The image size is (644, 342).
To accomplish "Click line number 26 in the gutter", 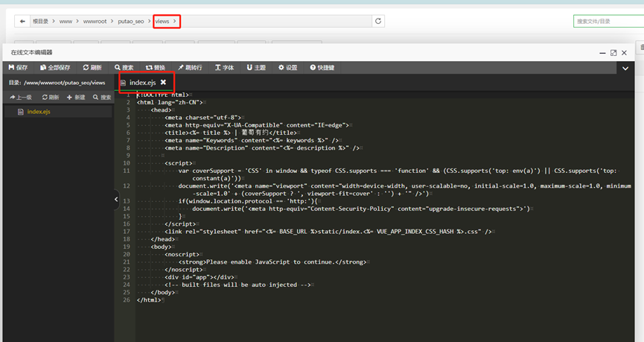I will click(x=127, y=300).
